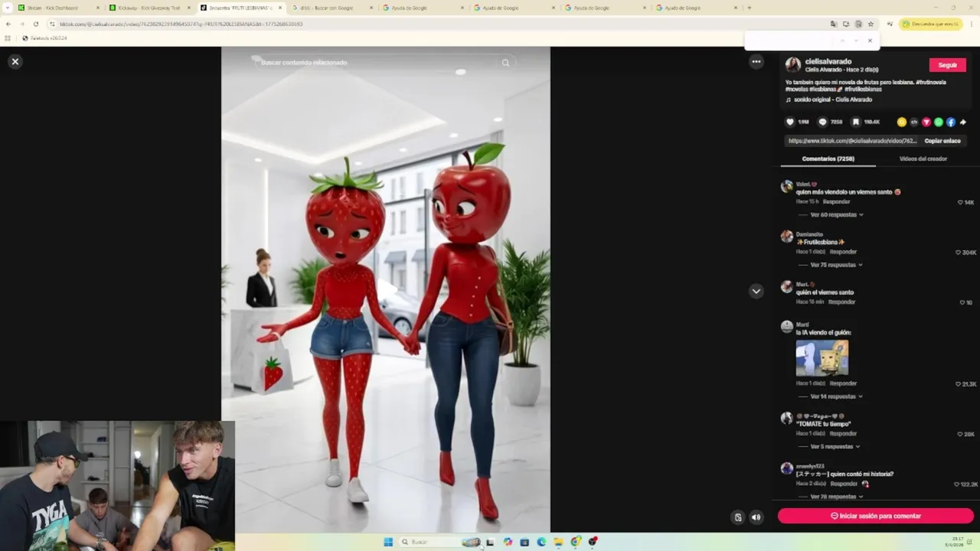This screenshot has height=551, width=980.
Task: Click 'Iniciar sesión para comentar' button
Action: tap(875, 516)
